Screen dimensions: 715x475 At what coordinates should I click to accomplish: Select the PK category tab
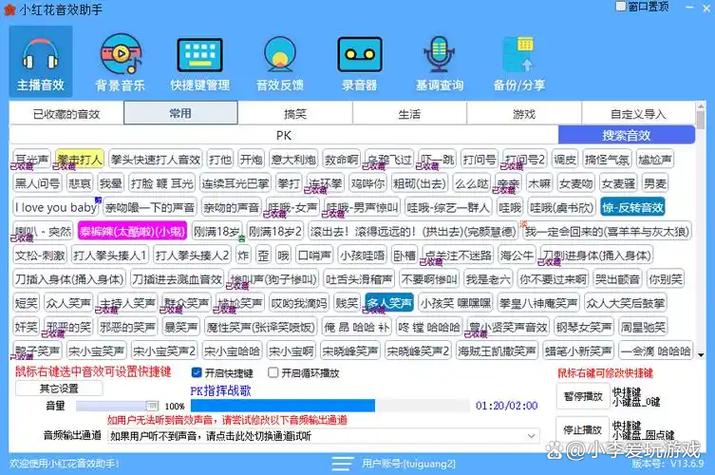point(284,135)
